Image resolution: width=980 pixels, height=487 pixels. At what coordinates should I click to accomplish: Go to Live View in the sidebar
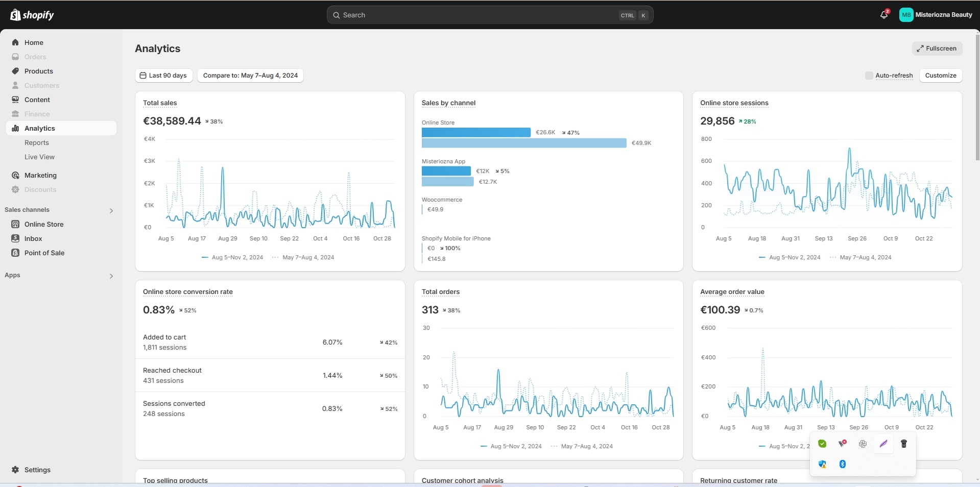pyautogui.click(x=39, y=157)
